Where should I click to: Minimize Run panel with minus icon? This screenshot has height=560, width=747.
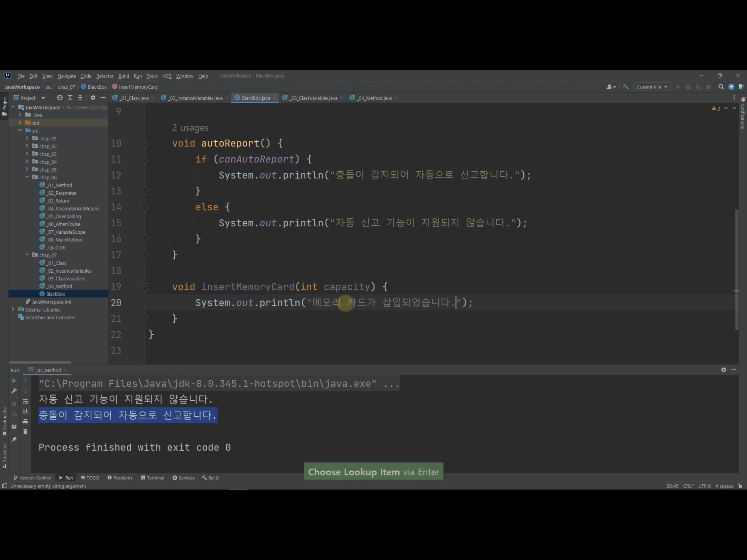click(734, 370)
